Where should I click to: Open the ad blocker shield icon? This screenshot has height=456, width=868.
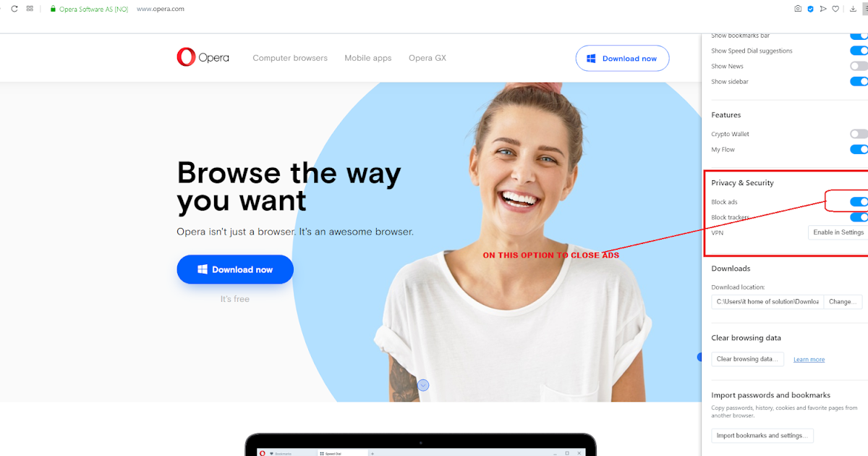coord(811,9)
